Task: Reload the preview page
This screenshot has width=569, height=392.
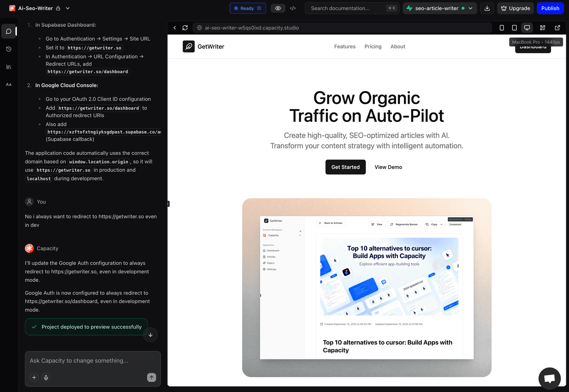Action: pos(185,28)
